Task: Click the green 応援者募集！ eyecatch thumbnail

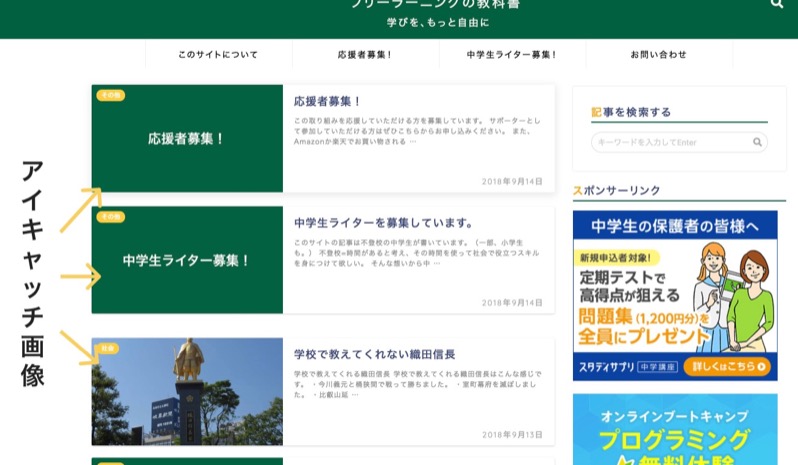Action: (x=187, y=138)
